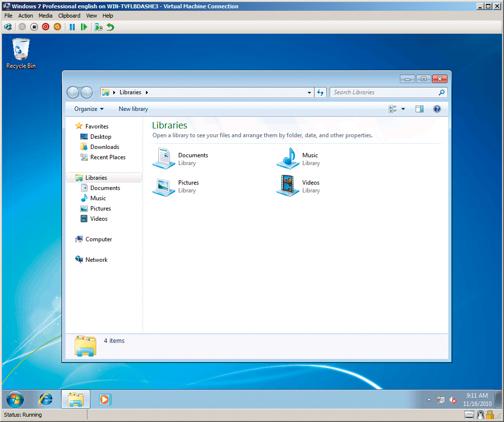Viewport: 504px width, 422px height.
Task: Open the Action menu
Action: point(25,15)
